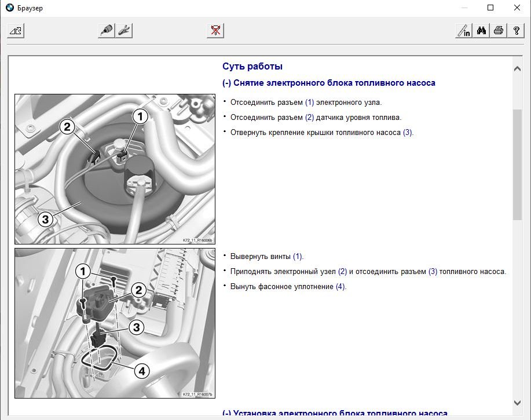Click reference (3) after 'крышки топливного насоса'
The height and width of the screenshot is (420, 531).
tap(408, 133)
